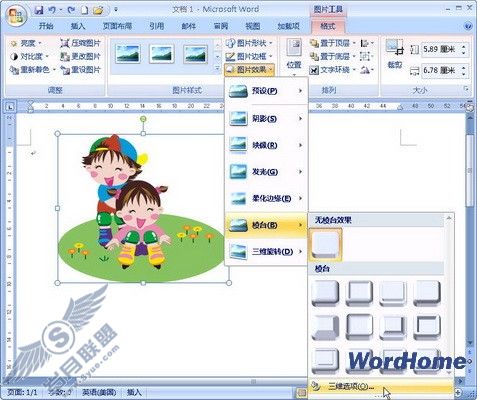Open the 三维旋转(D) 3-D rotation submenu

(266, 252)
